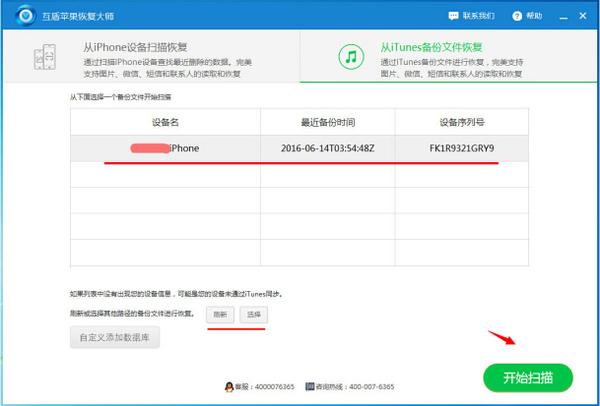The image size is (600, 406).
Task: Click the iPhone devices icon in the left tab
Action: 45,57
